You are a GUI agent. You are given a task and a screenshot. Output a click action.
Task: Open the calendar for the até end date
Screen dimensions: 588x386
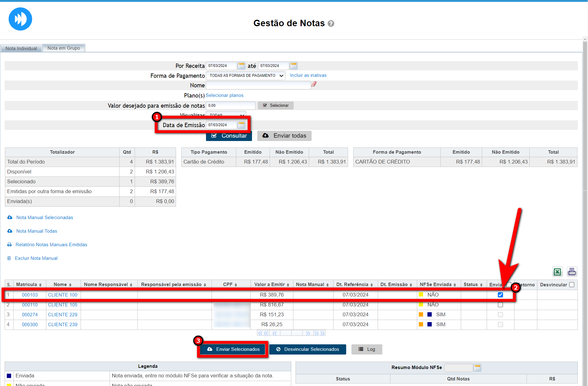click(x=294, y=66)
